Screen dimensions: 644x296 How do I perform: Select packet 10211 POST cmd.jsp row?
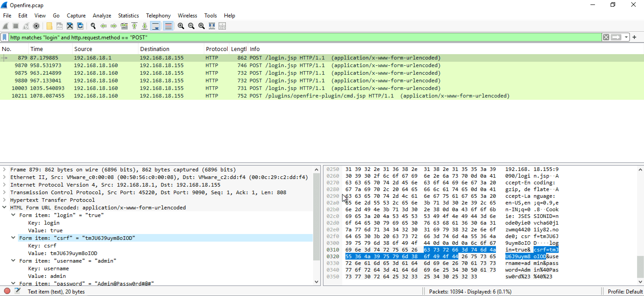pyautogui.click(x=322, y=96)
